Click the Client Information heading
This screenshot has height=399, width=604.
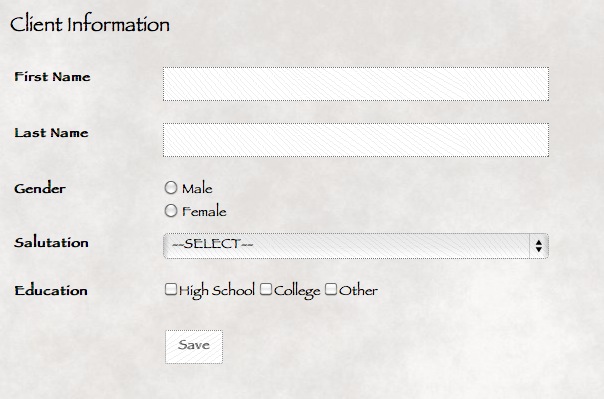tap(90, 24)
